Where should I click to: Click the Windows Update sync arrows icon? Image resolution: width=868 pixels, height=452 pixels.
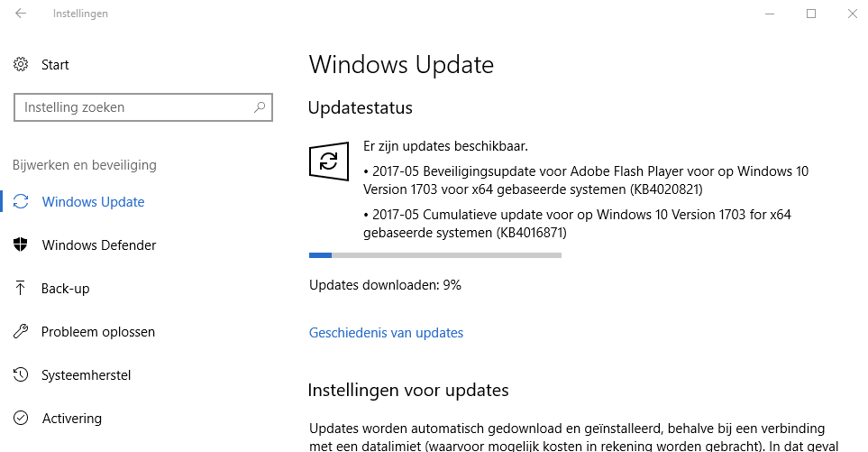[x=22, y=202]
